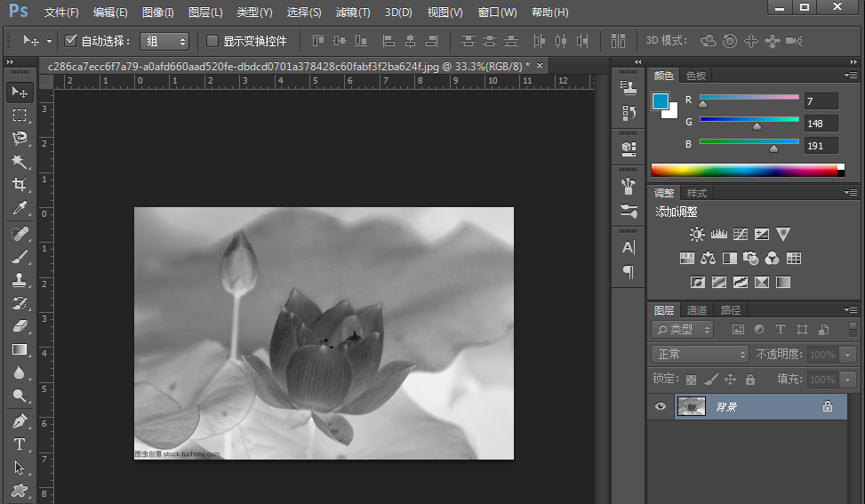Select the Eraser tool
The image size is (865, 504).
[x=19, y=326]
